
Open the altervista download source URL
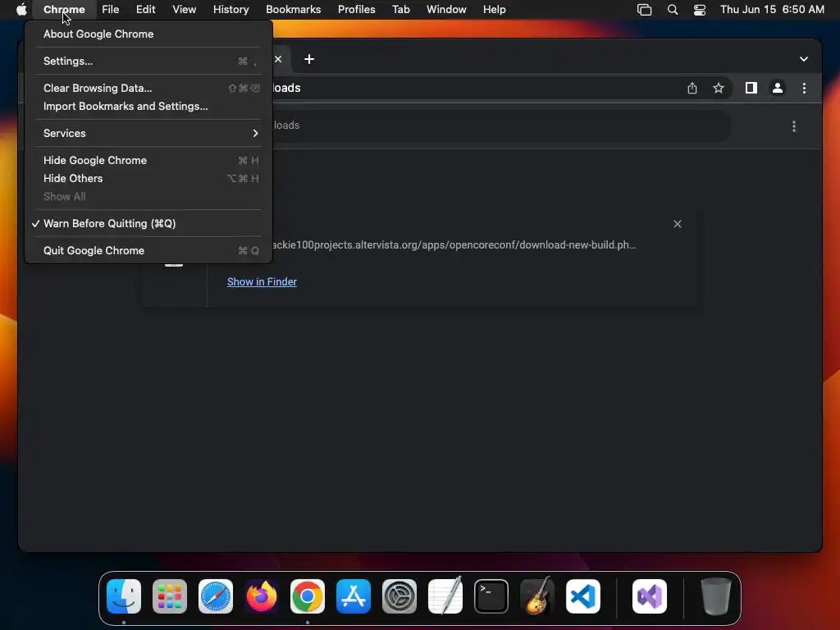pos(454,244)
